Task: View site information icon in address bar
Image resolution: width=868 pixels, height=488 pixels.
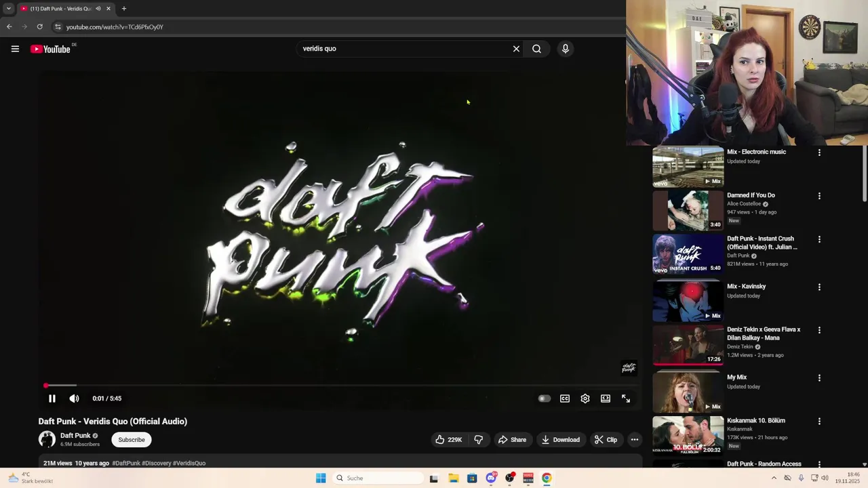Action: point(58,27)
